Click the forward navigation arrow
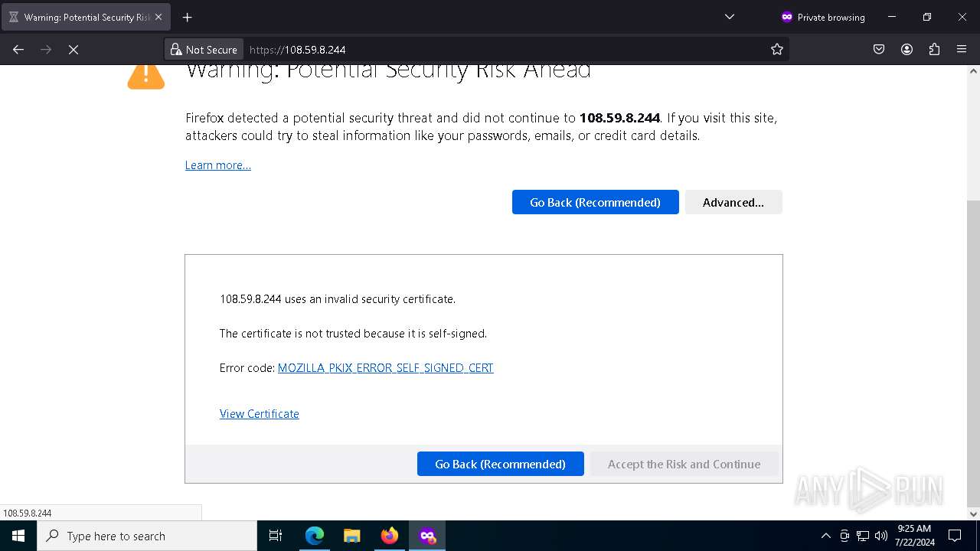 pos(46,49)
